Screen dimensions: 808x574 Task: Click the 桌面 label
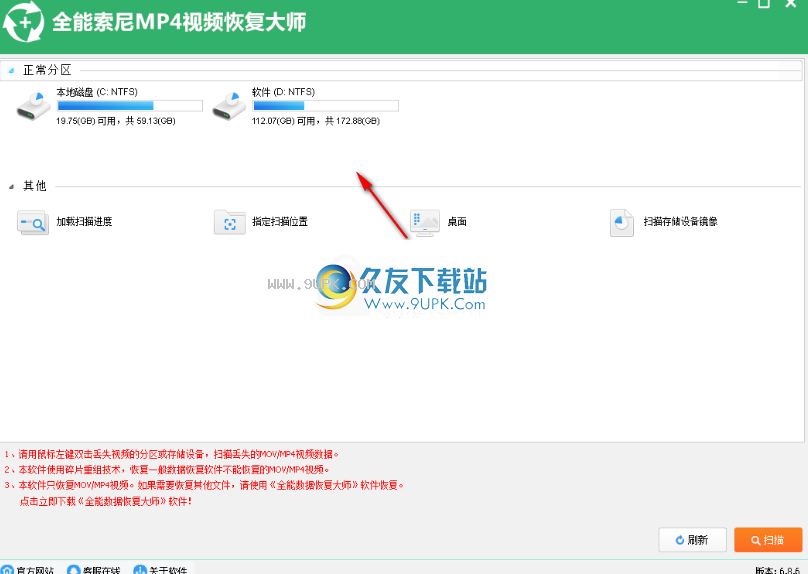point(457,222)
